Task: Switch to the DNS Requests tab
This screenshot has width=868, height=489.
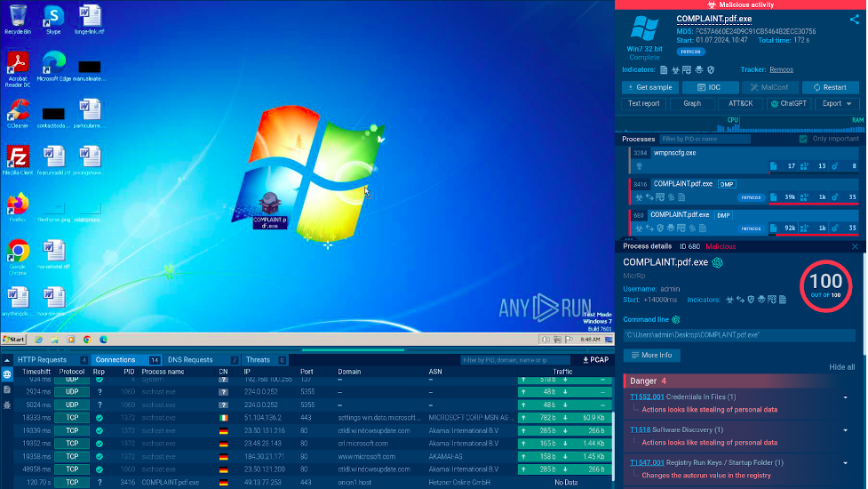Action: pos(202,360)
